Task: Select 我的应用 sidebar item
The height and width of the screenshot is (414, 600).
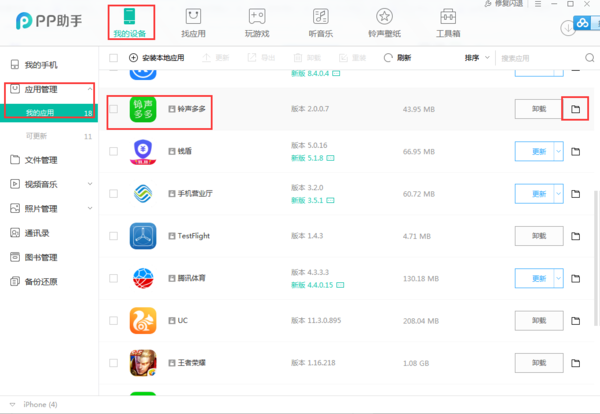Action: click(49, 113)
